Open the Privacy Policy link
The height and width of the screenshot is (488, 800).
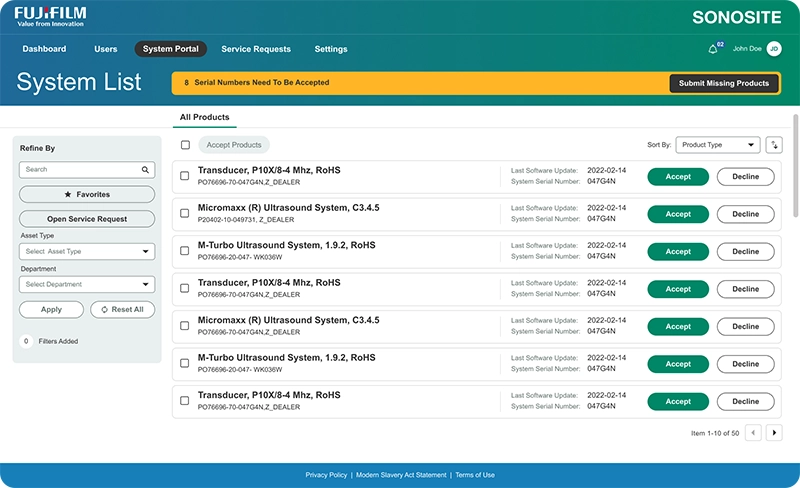tap(326, 475)
